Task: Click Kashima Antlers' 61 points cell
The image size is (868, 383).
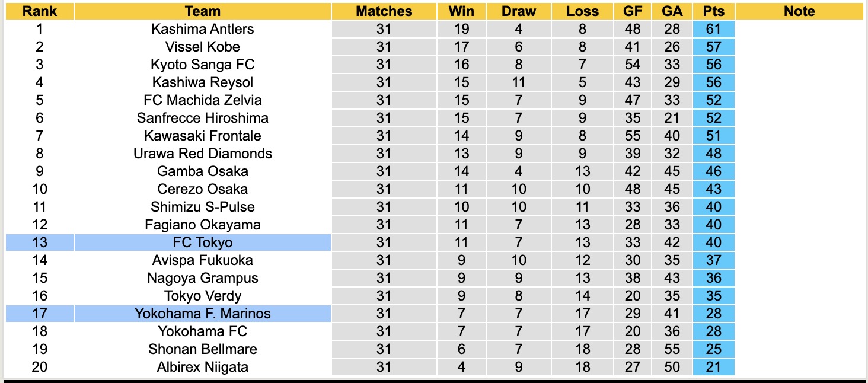Action: click(713, 29)
